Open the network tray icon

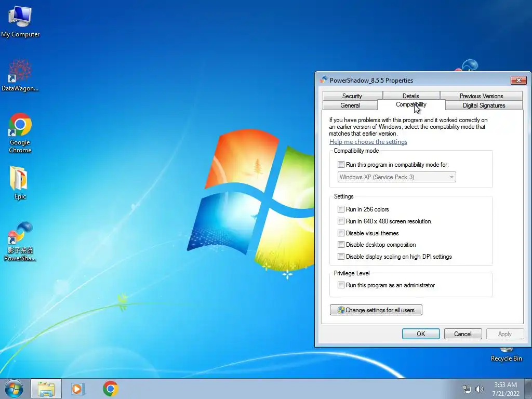[x=467, y=389]
